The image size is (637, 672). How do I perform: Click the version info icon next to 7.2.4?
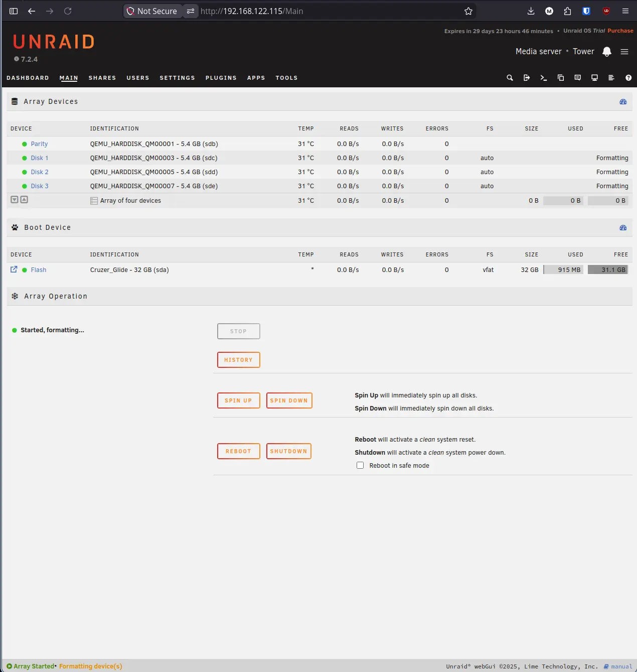(x=17, y=59)
